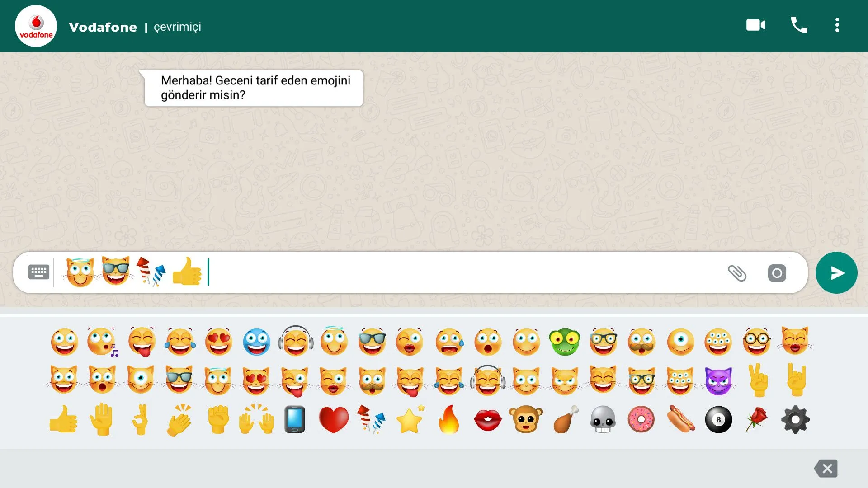
Task: Insert the gear cog emoji
Action: [x=795, y=420]
